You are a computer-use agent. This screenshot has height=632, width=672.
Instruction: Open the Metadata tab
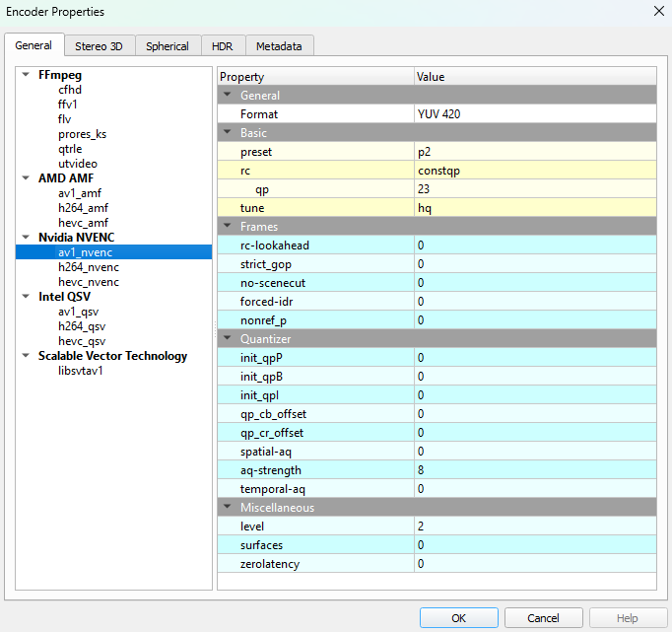point(279,46)
